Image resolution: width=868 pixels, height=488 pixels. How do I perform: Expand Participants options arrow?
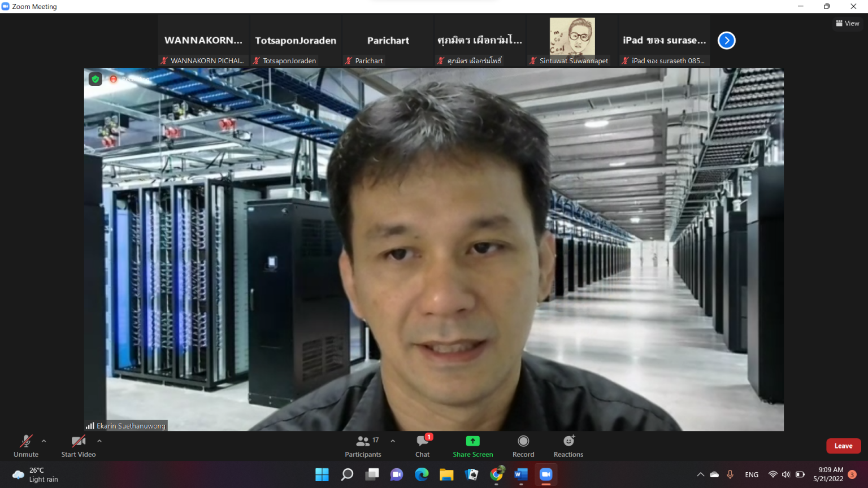(393, 441)
